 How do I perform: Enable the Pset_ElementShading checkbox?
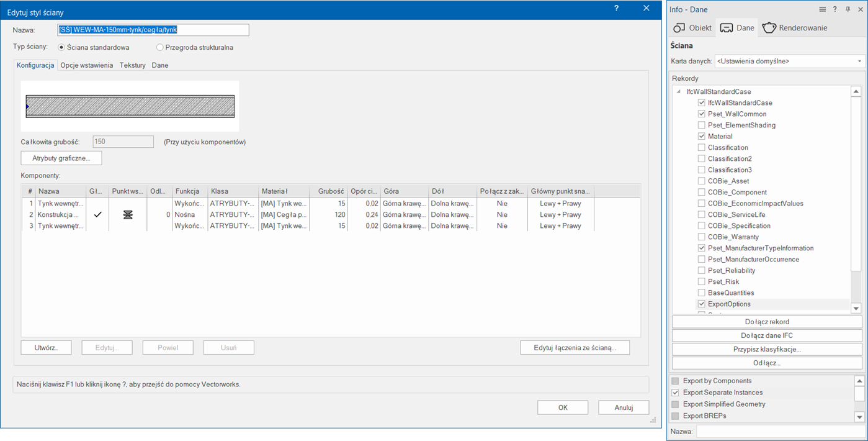tap(701, 125)
